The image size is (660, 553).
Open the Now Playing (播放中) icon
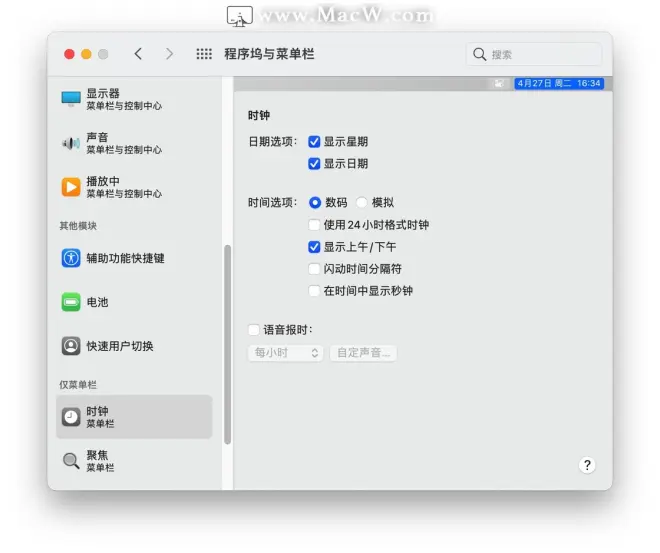(71, 187)
